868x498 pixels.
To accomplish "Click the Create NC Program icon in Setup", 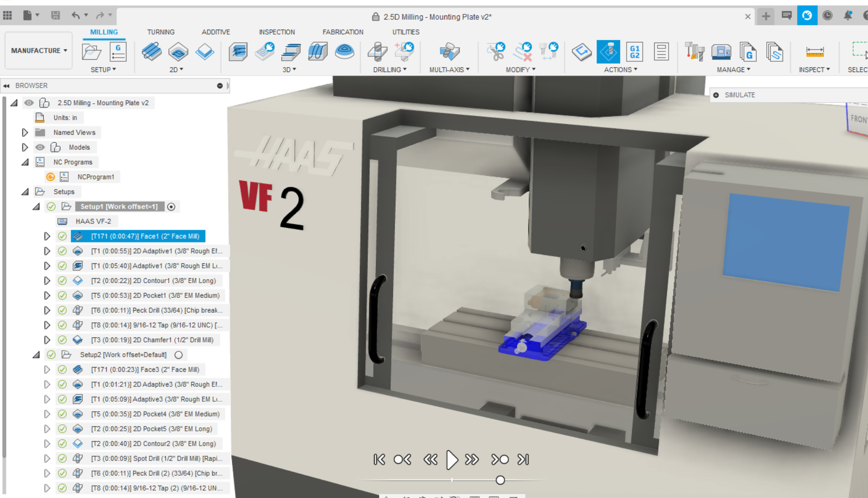I will coord(118,52).
